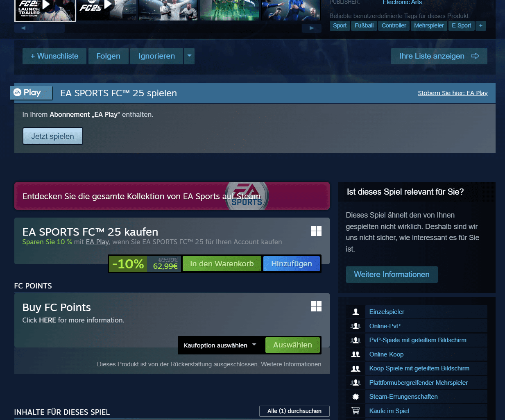The height and width of the screenshot is (420, 505).
Task: Click the green Auswählen button
Action: click(x=292, y=345)
